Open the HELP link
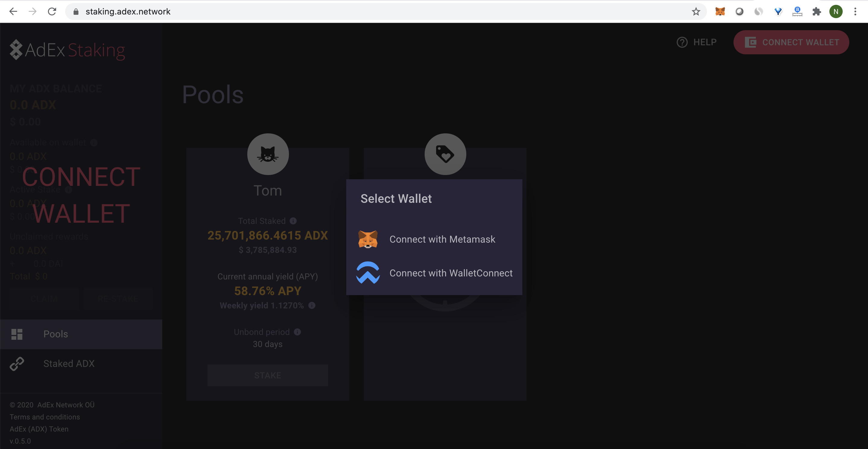 coord(697,42)
